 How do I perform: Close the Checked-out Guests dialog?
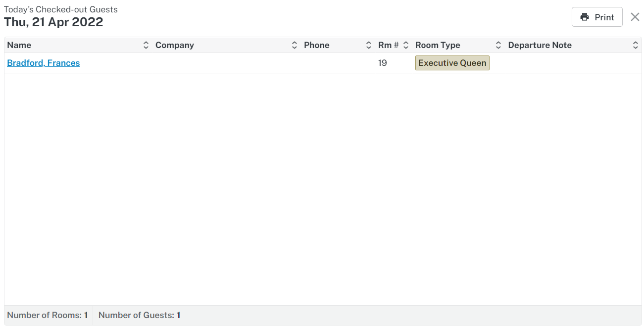635,17
